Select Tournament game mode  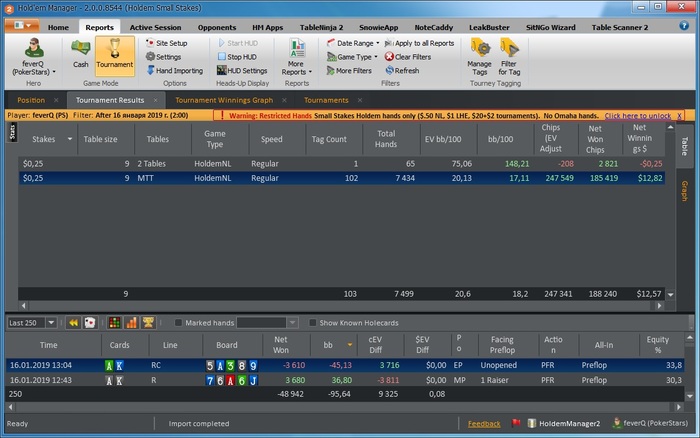[115, 55]
